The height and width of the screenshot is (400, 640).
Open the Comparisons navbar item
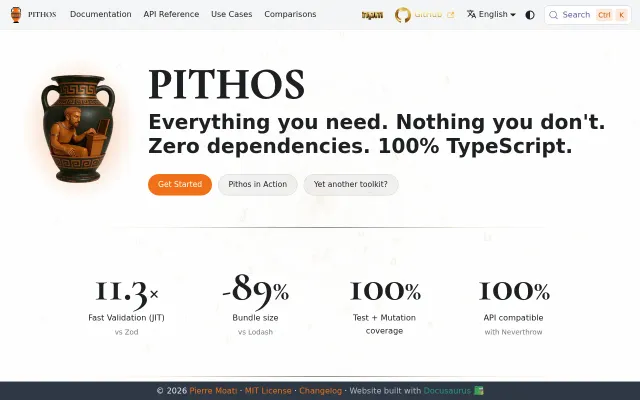[290, 14]
